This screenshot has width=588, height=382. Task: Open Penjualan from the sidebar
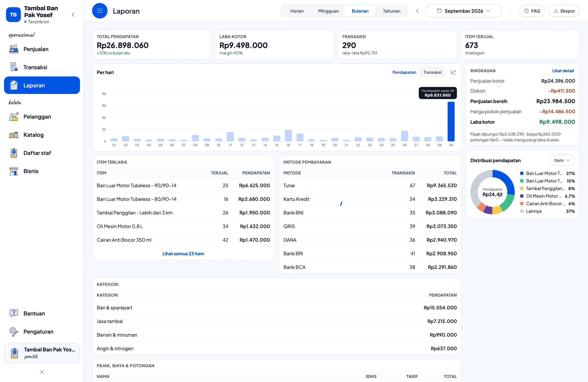pyautogui.click(x=42, y=49)
